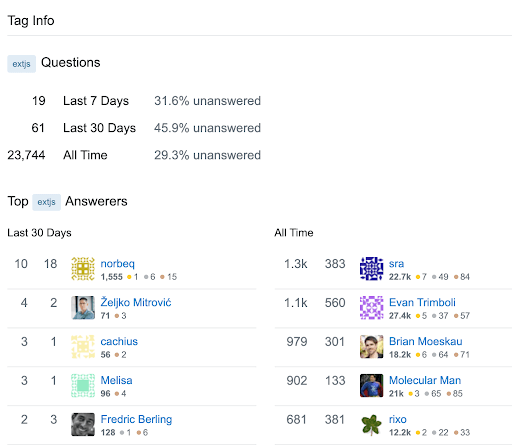512x448 pixels.
Task: Open the Željko Mitrović username link
Action: tap(136, 302)
